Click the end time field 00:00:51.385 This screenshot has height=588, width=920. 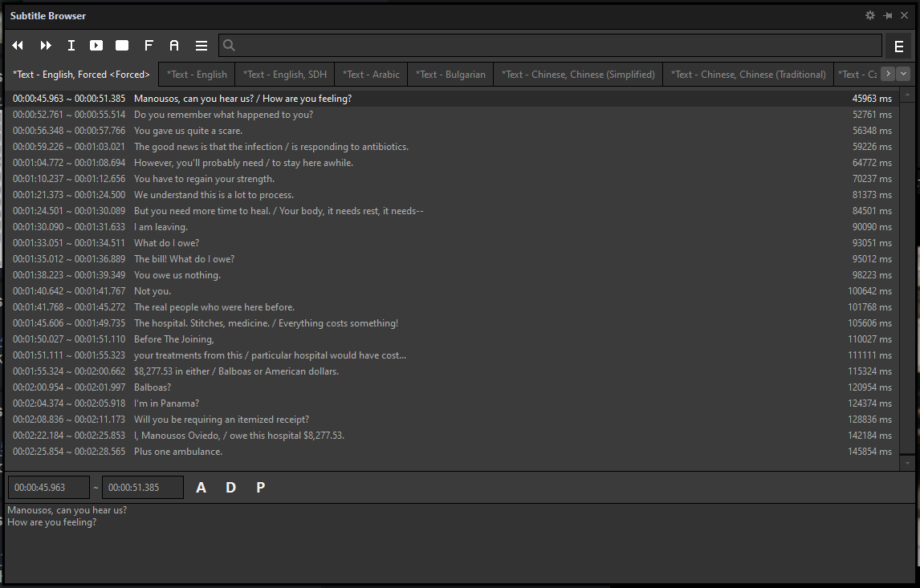tap(143, 487)
